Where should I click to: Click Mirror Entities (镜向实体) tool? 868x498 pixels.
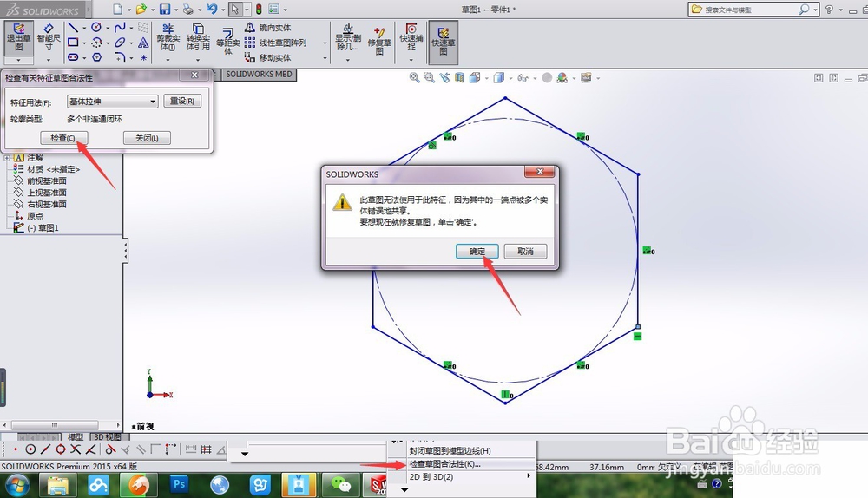(268, 28)
